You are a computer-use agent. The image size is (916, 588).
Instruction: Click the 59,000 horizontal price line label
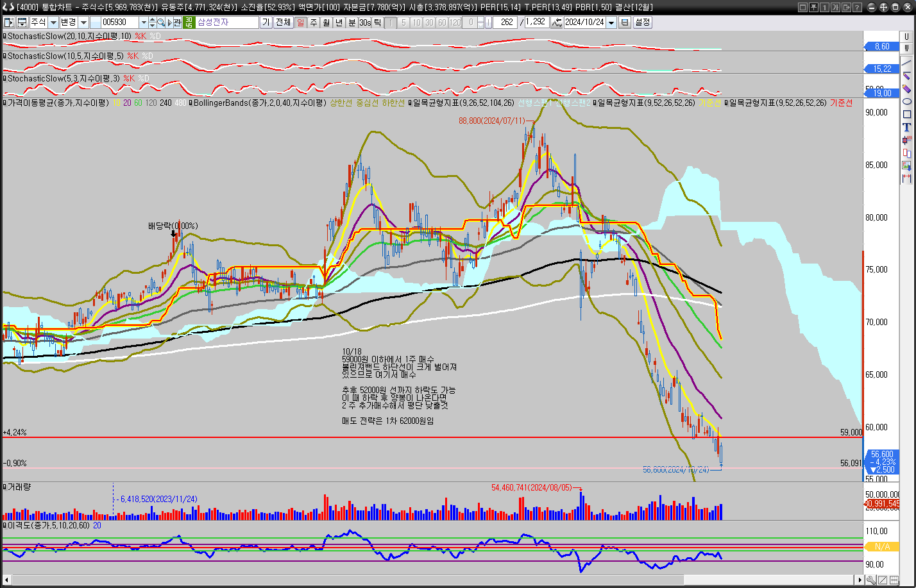coord(851,433)
